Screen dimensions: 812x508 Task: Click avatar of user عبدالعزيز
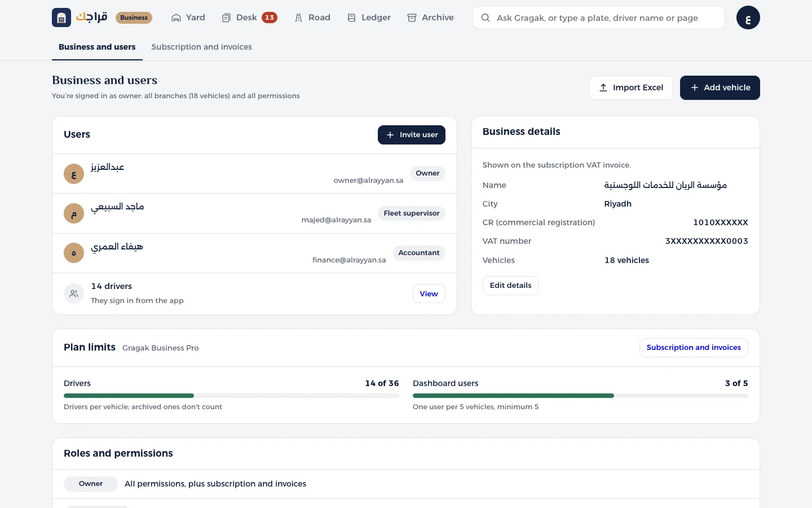74,174
